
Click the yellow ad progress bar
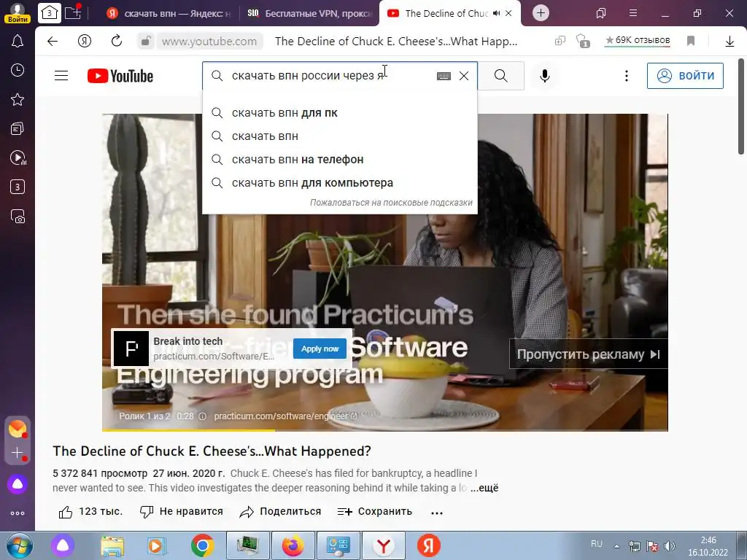tap(189, 430)
